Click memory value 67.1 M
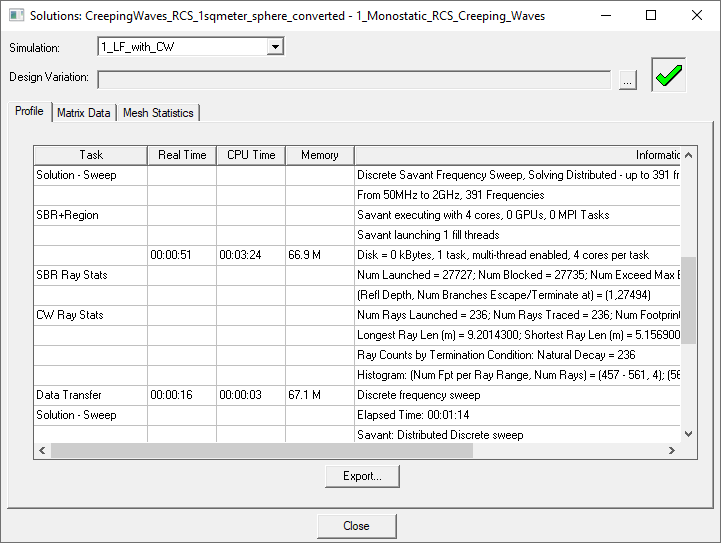Image resolution: width=721 pixels, height=543 pixels. coord(320,395)
